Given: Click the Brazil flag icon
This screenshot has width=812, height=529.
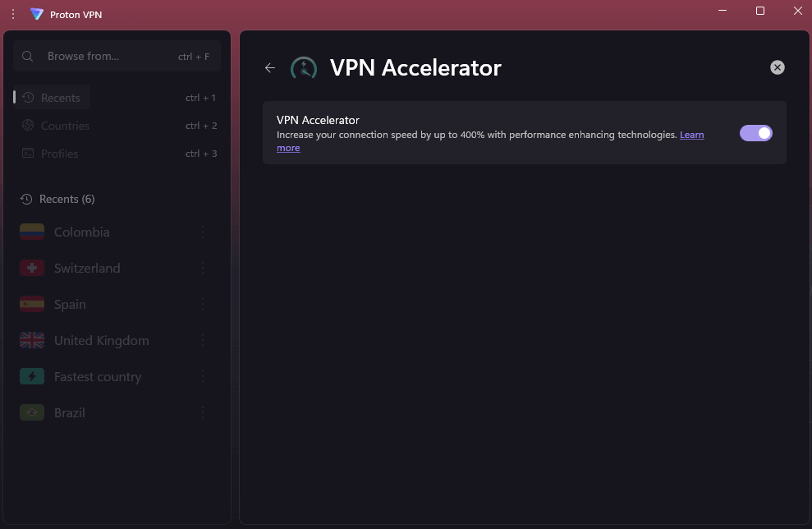Looking at the screenshot, I should (x=32, y=412).
